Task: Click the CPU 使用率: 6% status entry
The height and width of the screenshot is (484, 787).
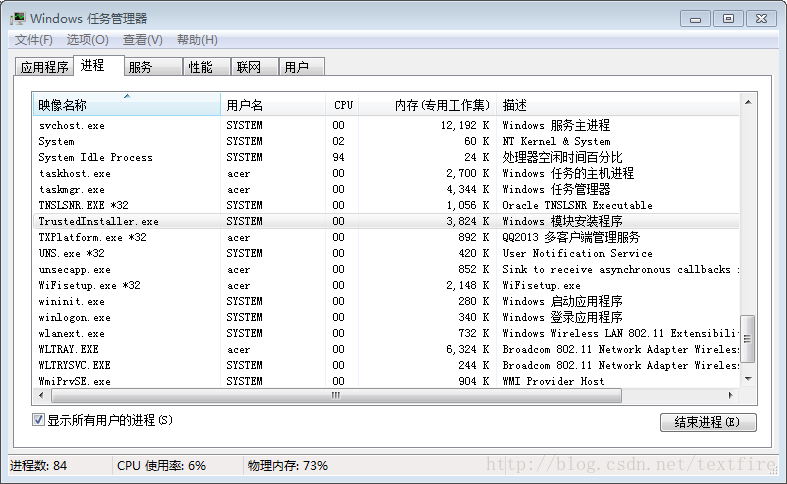Action: coord(161,465)
